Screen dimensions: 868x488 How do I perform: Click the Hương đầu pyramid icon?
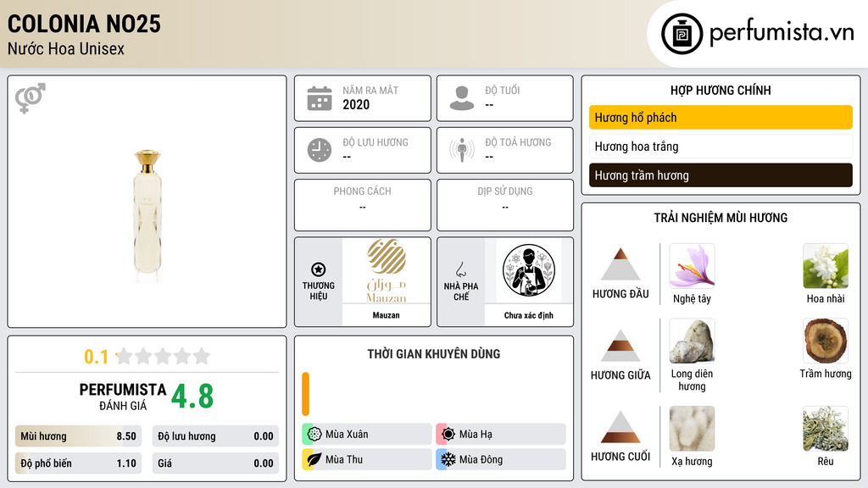pos(620,264)
